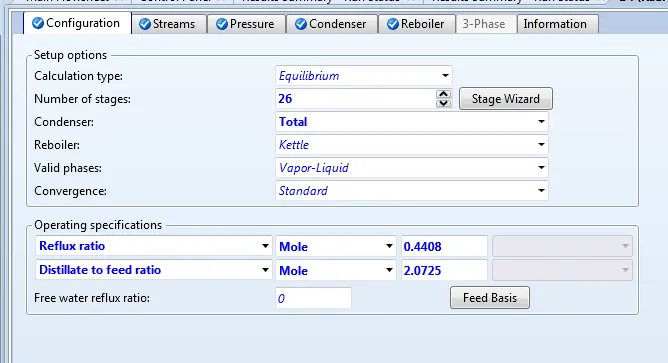Select the grayed 3-Phase tab
The image size is (668, 363).
coord(486,24)
